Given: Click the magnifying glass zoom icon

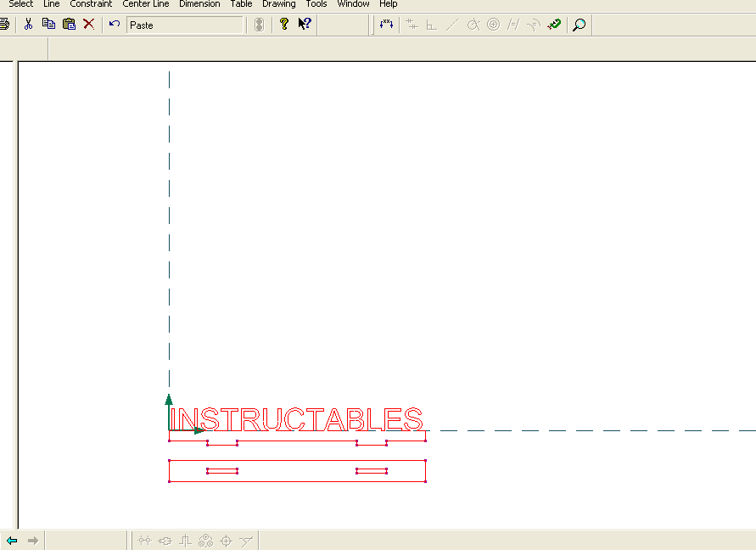Looking at the screenshot, I should coord(579,25).
